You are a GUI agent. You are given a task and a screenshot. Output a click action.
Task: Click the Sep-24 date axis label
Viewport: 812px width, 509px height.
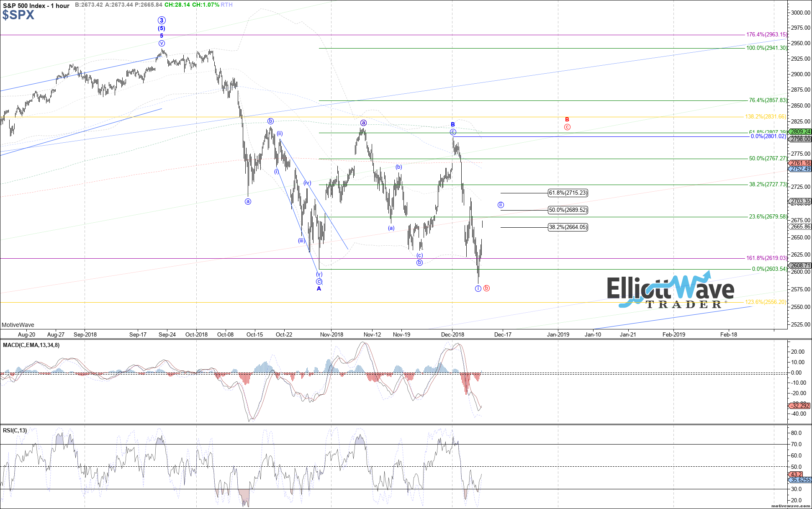[x=167, y=334]
